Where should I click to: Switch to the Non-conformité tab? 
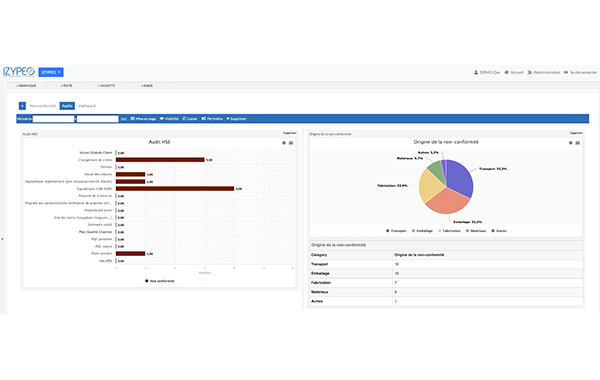[x=43, y=106]
